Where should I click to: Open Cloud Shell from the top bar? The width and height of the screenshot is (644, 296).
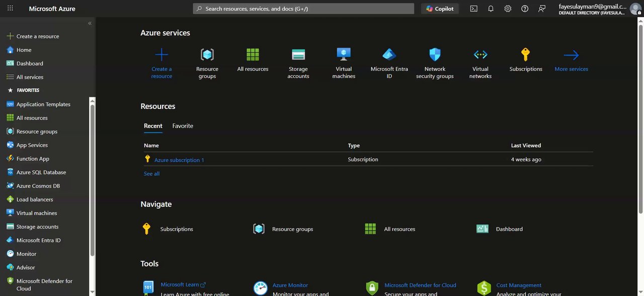(473, 9)
